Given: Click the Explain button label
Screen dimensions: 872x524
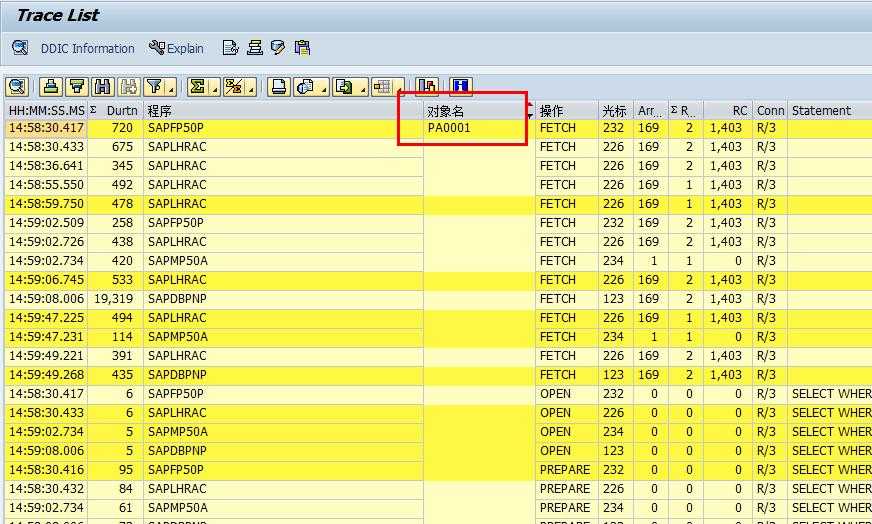Looking at the screenshot, I should 185,48.
